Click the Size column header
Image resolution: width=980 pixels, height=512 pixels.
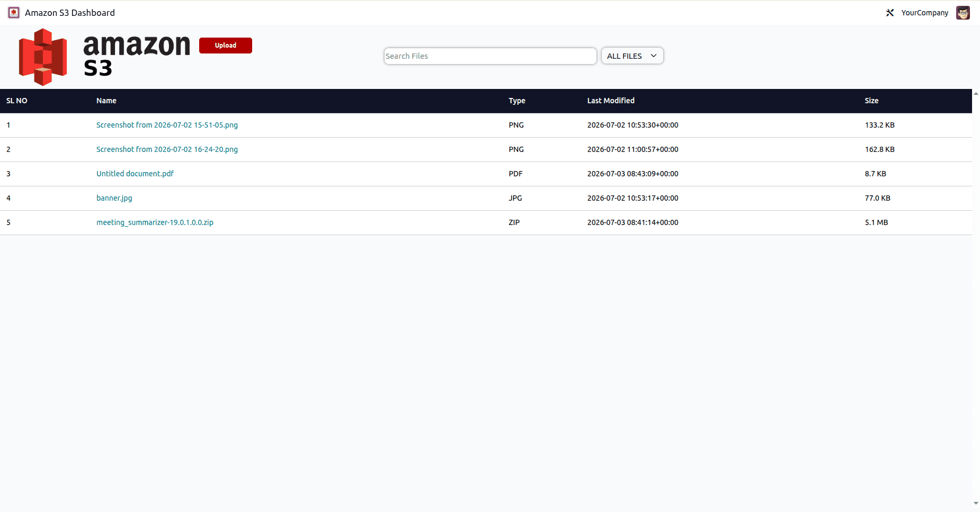pos(871,101)
